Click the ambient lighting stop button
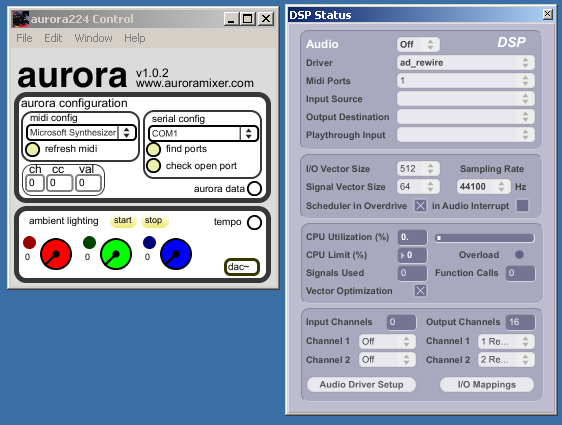The image size is (562, 425). click(x=154, y=221)
